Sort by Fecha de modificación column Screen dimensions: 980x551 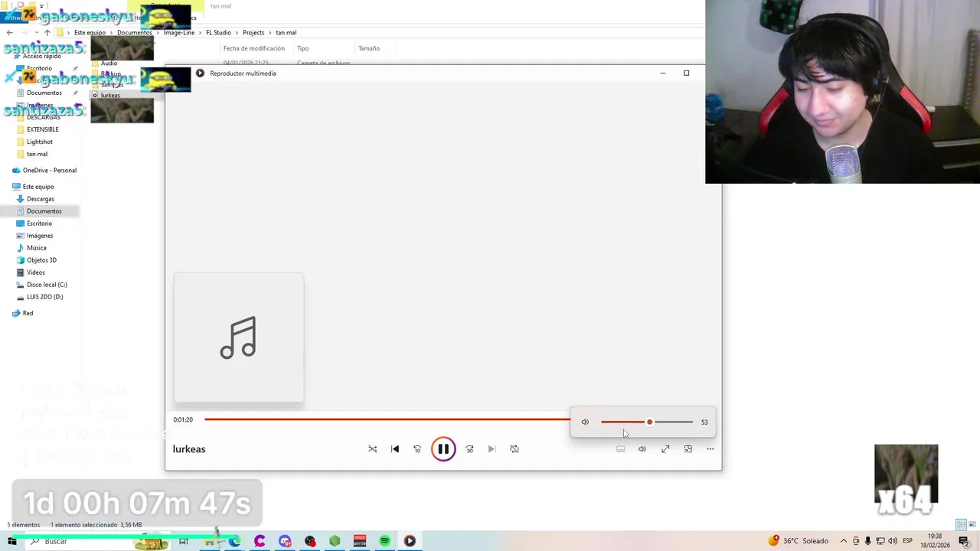coord(254,48)
